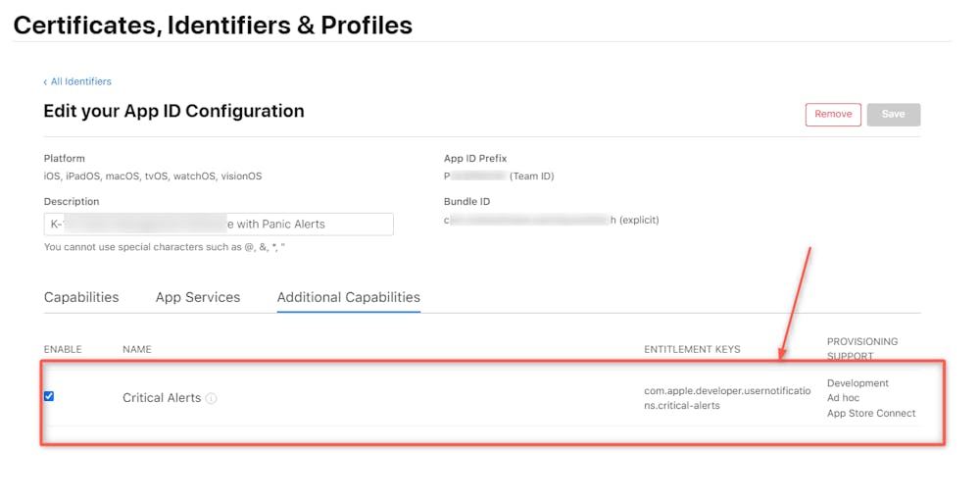Screen dimensions: 980x502
Task: Click the Bundle ID explicit value
Action: [551, 220]
